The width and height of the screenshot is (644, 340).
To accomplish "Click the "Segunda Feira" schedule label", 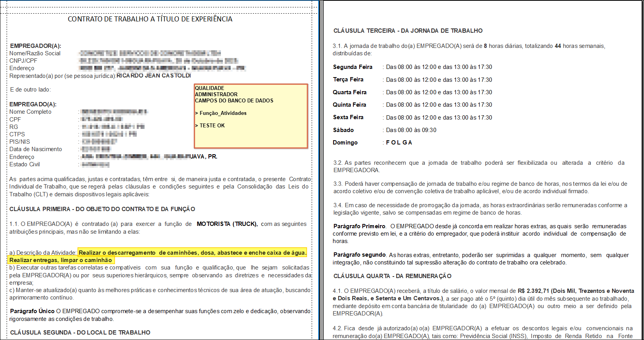I will pyautogui.click(x=353, y=67).
